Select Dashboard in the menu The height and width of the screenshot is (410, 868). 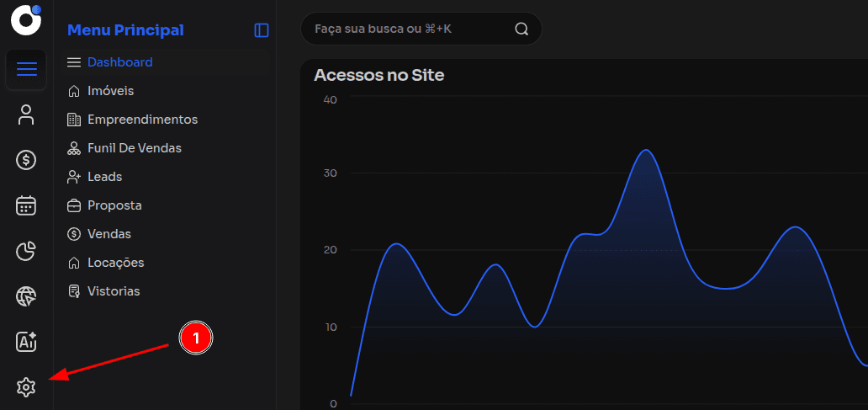(x=166, y=62)
